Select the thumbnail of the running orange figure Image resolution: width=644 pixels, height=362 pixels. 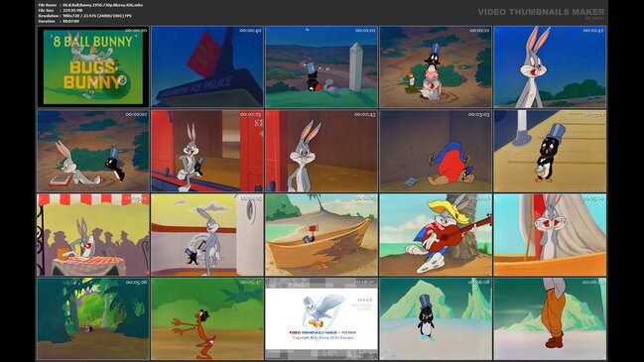[x=207, y=319]
